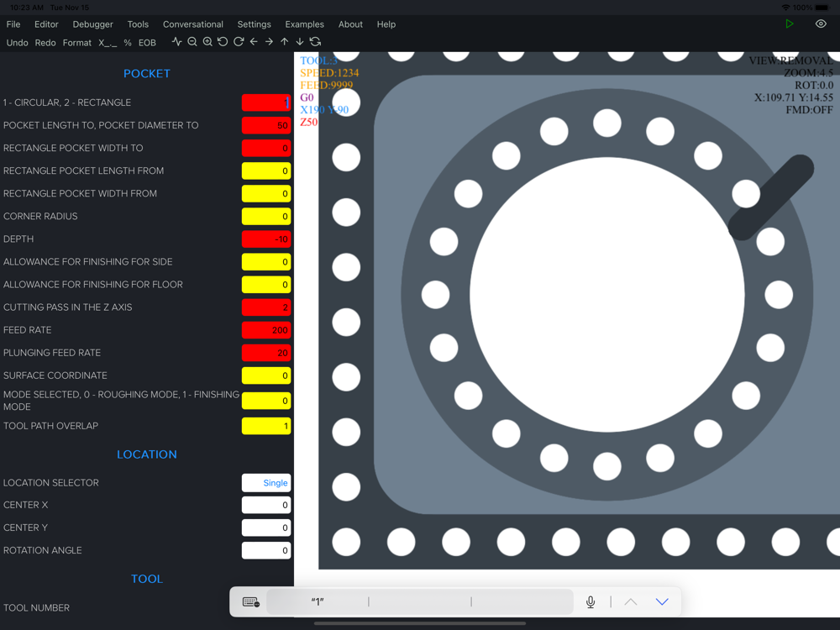Edit the Feed Rate field showing 200
This screenshot has width=840, height=630.
click(x=266, y=330)
